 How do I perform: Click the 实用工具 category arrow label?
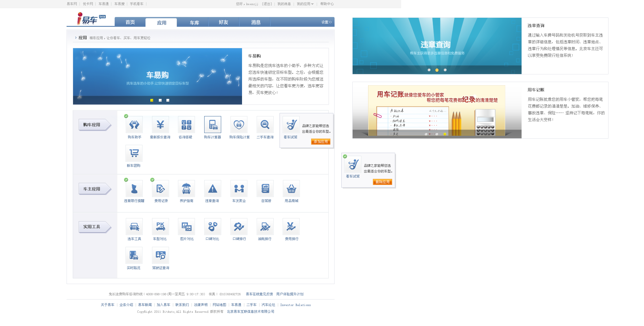[x=95, y=227]
